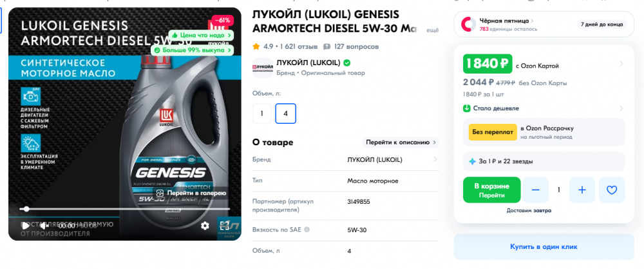Seek the video progress slider
This screenshot has height=269, width=644.
pos(125,209)
